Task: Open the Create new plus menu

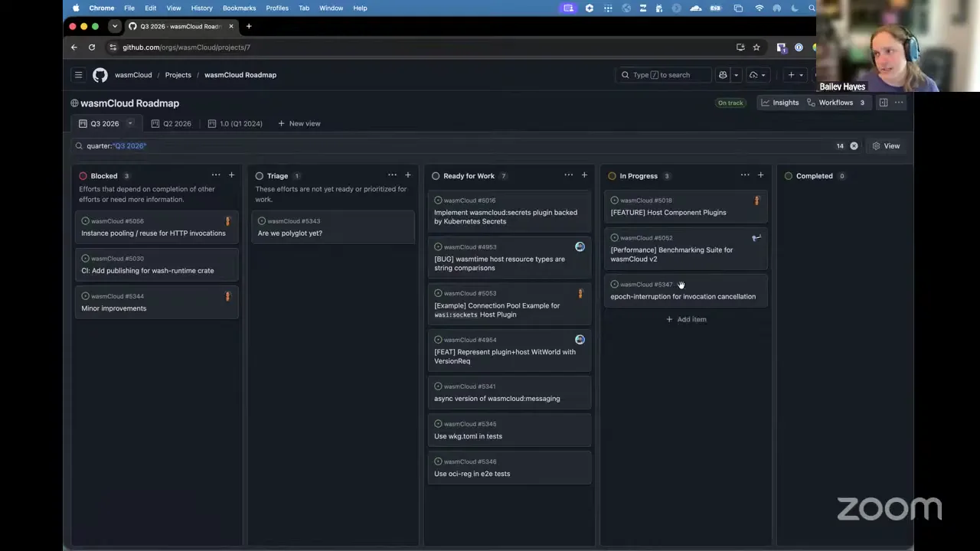Action: pos(795,75)
